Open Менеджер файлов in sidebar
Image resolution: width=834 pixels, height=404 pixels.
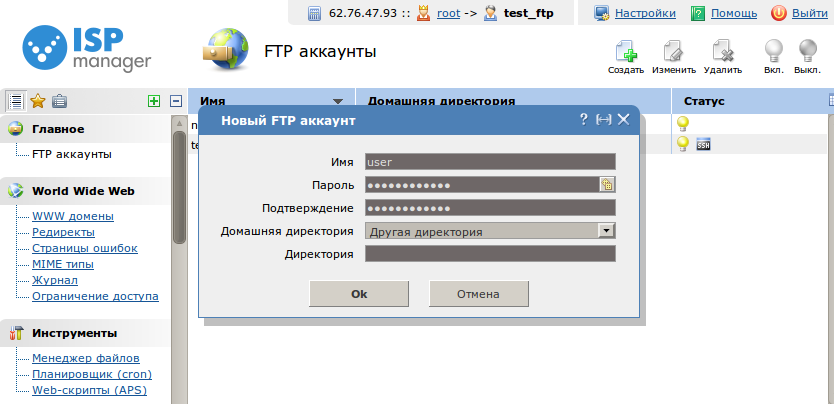tap(86, 358)
